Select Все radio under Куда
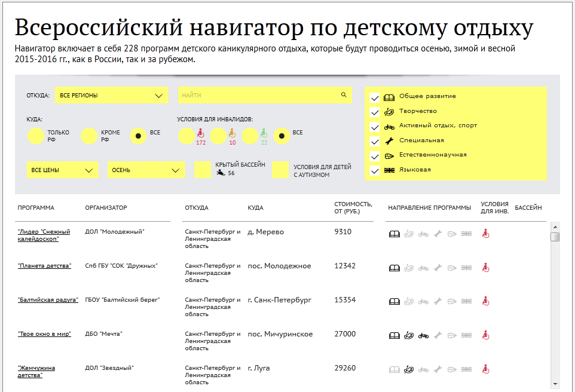This screenshot has height=392, width=575. (138, 136)
